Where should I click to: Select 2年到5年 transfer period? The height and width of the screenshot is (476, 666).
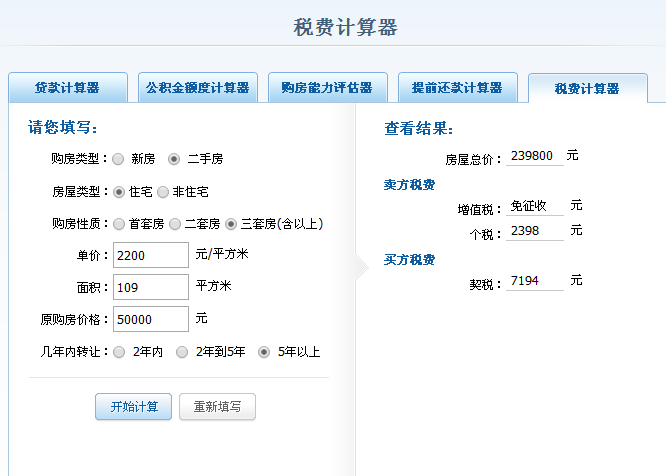click(182, 352)
